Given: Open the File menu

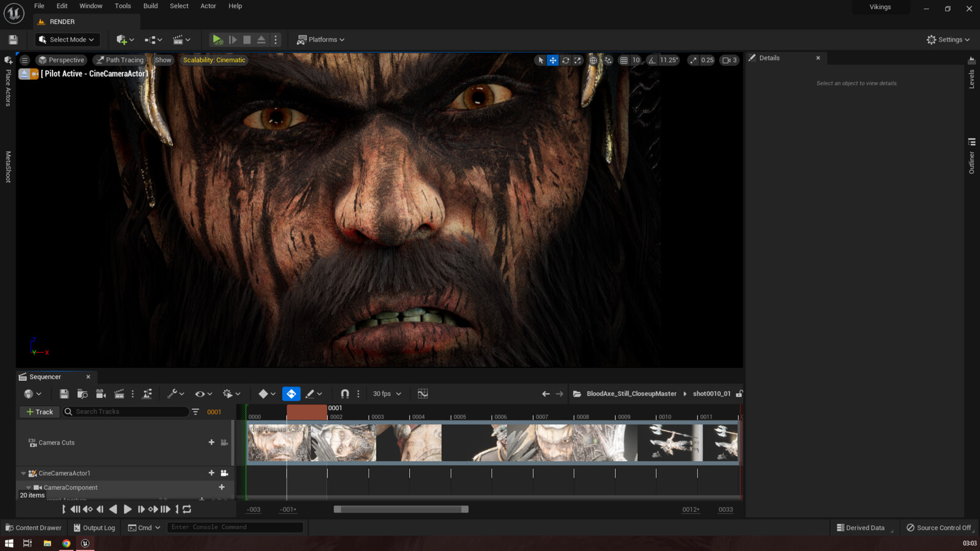Looking at the screenshot, I should click(x=39, y=6).
